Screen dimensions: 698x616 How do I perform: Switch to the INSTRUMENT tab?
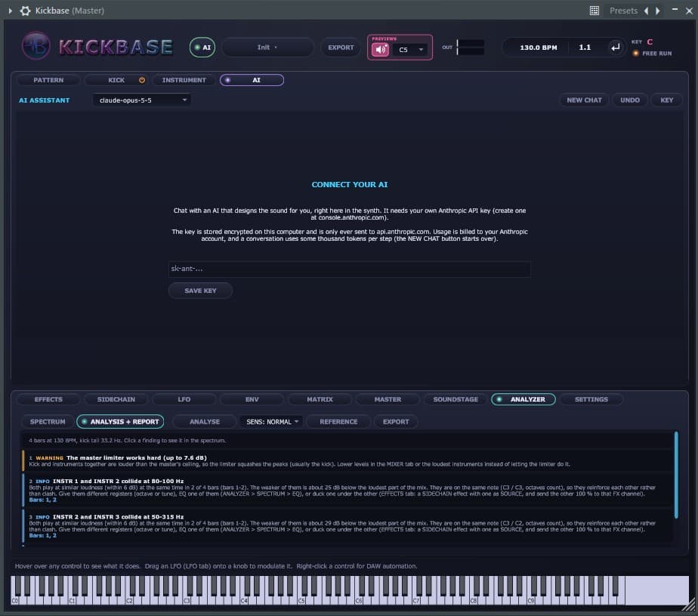[x=184, y=80]
